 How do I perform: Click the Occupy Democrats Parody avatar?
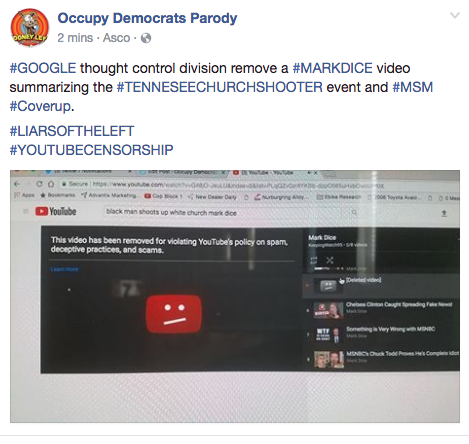pyautogui.click(x=30, y=28)
